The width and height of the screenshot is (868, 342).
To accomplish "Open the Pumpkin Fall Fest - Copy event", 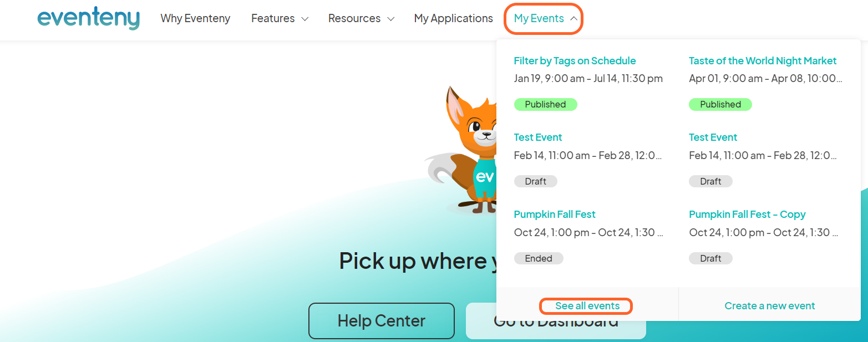I will tap(747, 215).
